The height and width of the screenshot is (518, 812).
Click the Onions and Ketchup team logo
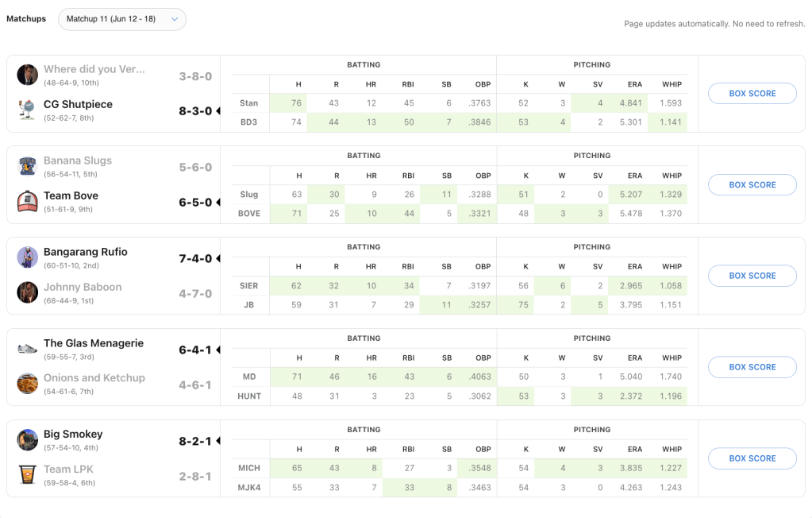click(28, 384)
